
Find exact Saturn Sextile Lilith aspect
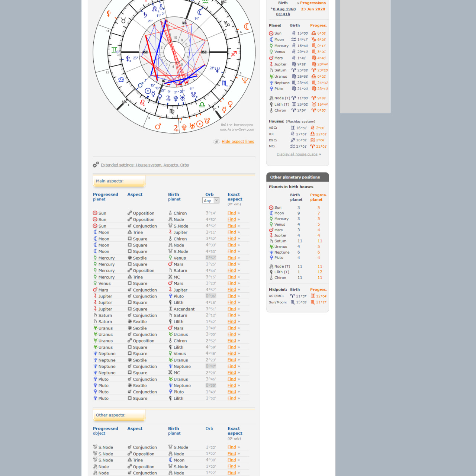click(x=232, y=322)
